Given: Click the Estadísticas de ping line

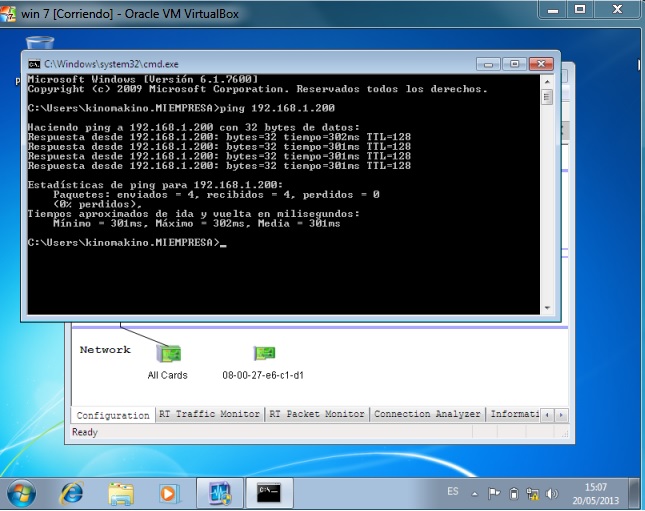Looking at the screenshot, I should (155, 185).
